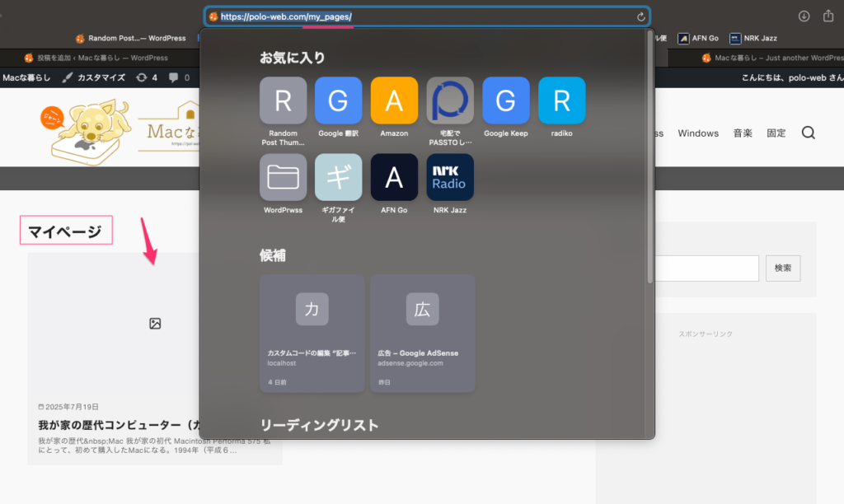Open the radiko favorite icon
Image resolution: width=844 pixels, height=504 pixels.
tap(561, 100)
